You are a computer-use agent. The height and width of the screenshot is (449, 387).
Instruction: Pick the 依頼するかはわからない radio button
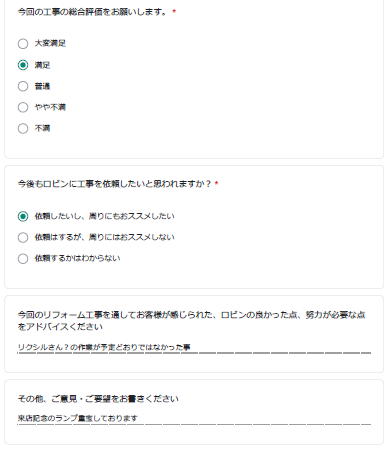coord(23,258)
